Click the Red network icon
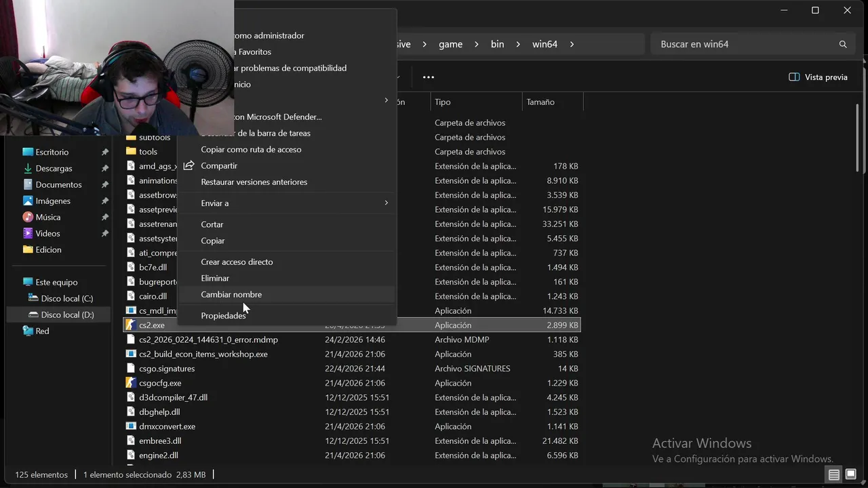Image resolution: width=868 pixels, height=488 pixels. point(28,331)
